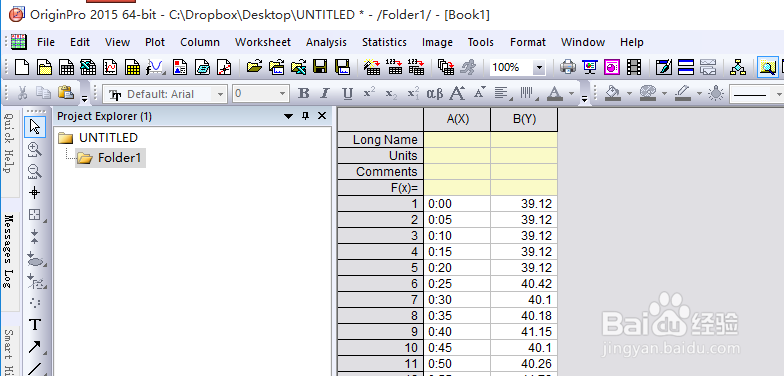Create a New Matrix window

click(132, 66)
